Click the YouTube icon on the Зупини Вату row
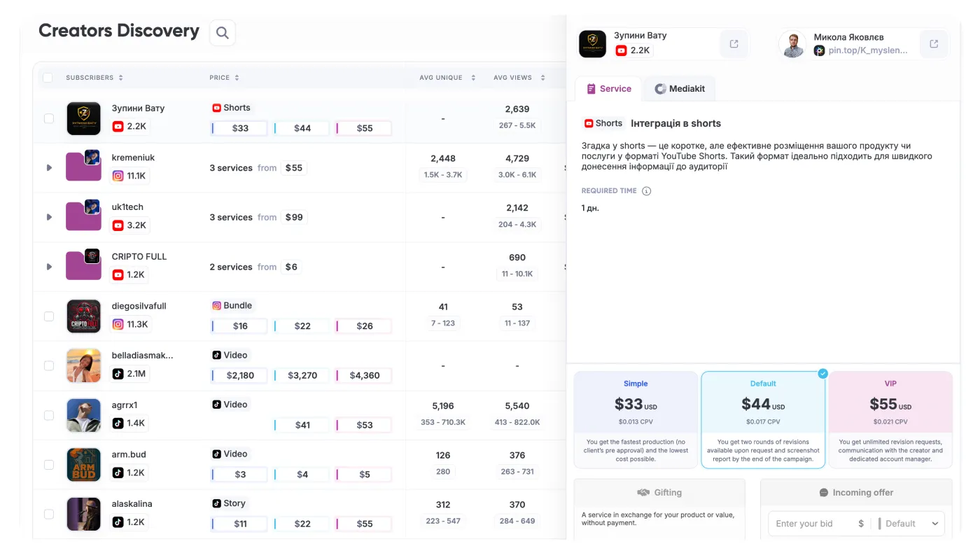 coord(117,127)
